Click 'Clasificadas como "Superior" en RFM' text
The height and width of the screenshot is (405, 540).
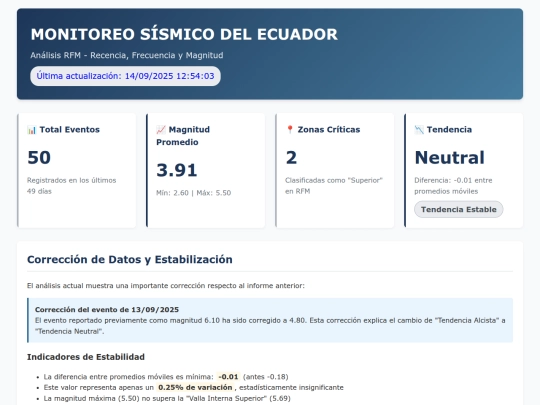click(x=334, y=186)
